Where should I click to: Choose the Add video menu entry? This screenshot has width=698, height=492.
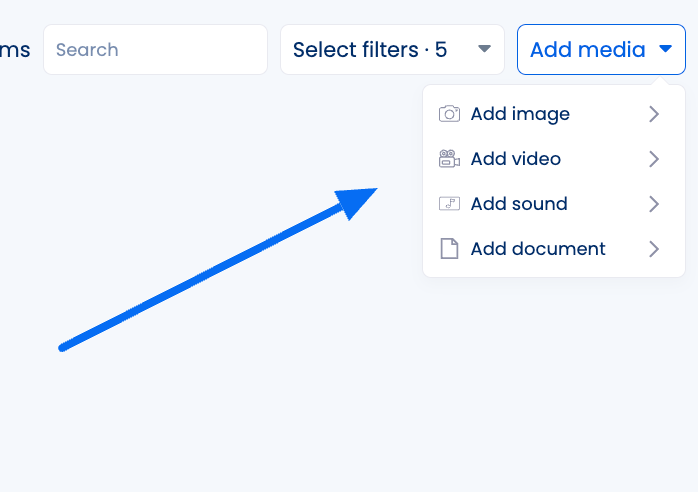click(554, 159)
